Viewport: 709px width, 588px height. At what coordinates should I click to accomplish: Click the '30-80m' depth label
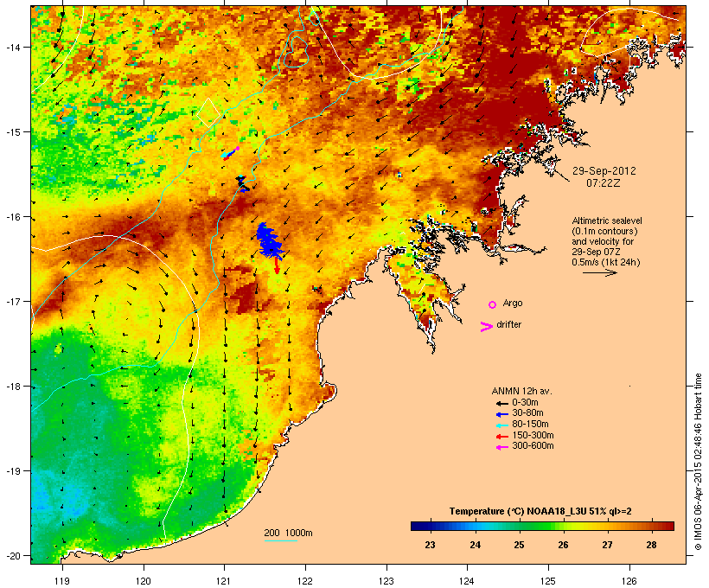point(527,413)
